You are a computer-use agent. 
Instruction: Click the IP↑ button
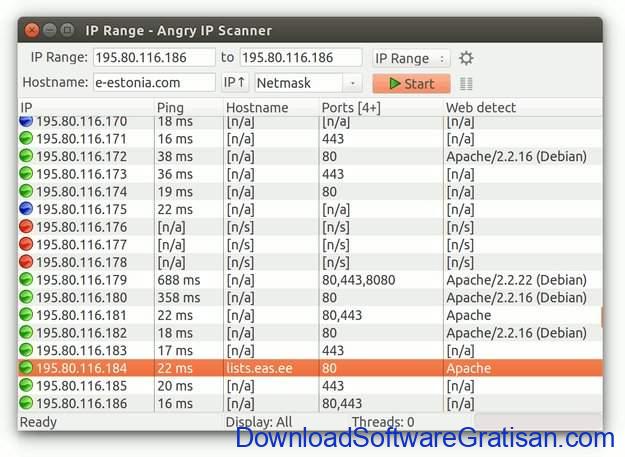pos(234,83)
